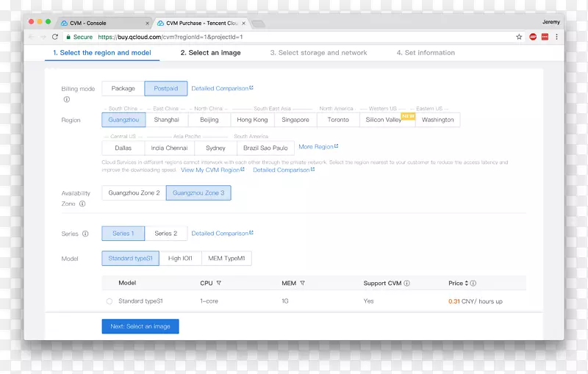The image size is (588, 374).
Task: Select the Standard typeS1 radio button
Action: pos(110,301)
